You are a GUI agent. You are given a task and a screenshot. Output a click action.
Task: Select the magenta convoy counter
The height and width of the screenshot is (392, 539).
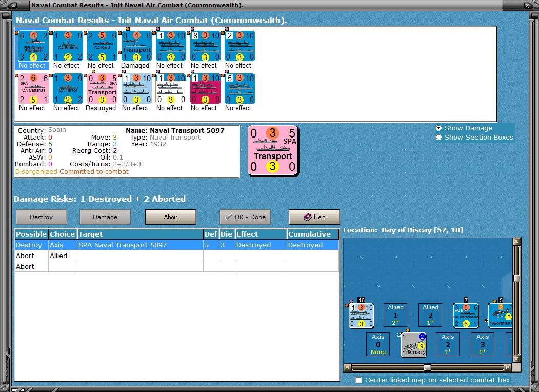(205, 88)
